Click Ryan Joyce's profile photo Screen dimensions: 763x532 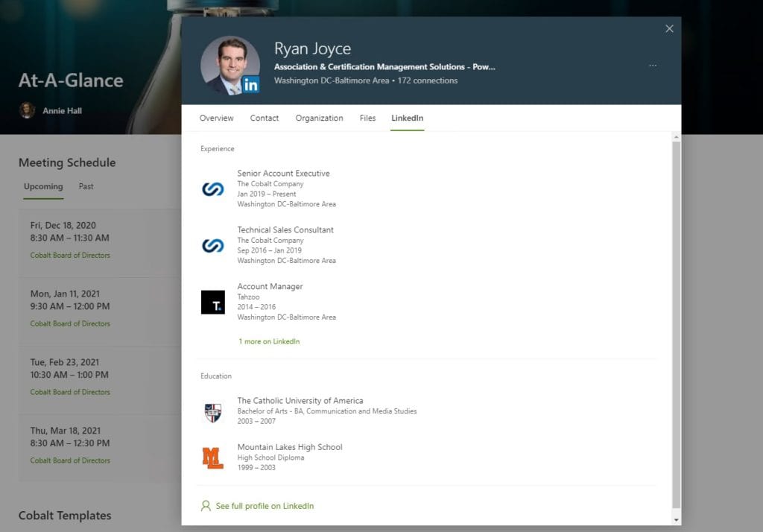(x=229, y=65)
